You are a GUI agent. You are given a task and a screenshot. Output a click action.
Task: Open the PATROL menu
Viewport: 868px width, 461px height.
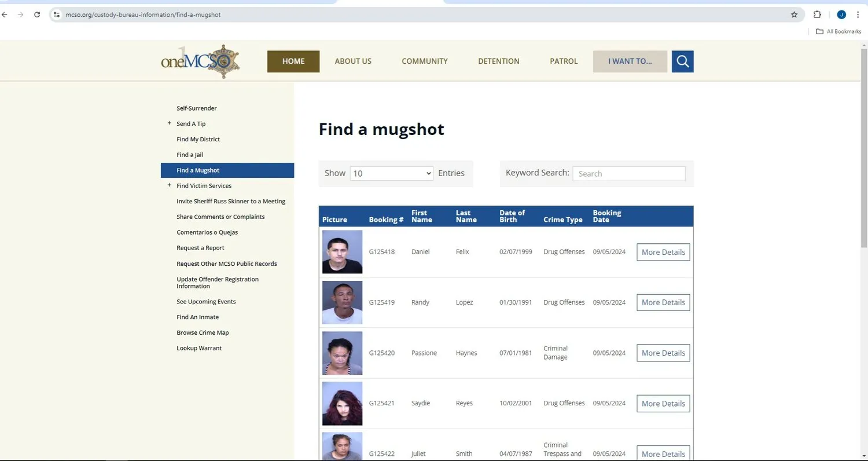(x=564, y=61)
